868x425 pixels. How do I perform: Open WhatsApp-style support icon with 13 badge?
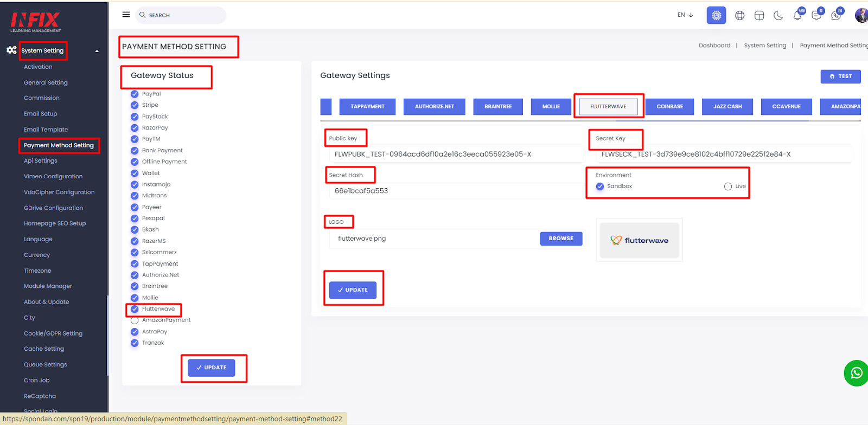coord(837,15)
